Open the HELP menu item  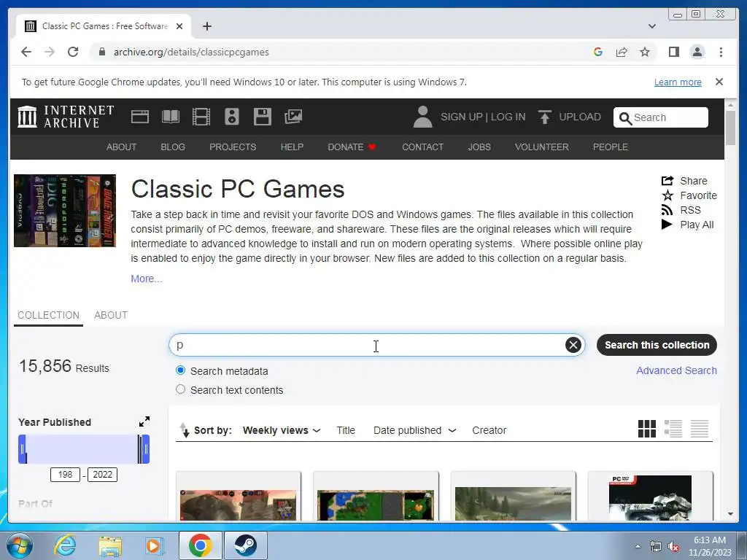tap(292, 147)
